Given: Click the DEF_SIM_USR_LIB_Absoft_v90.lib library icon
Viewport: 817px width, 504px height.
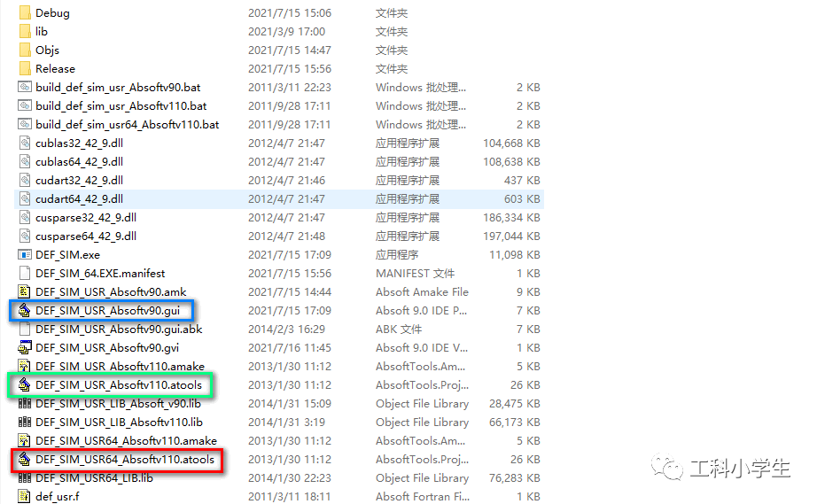Looking at the screenshot, I should pos(25,404).
